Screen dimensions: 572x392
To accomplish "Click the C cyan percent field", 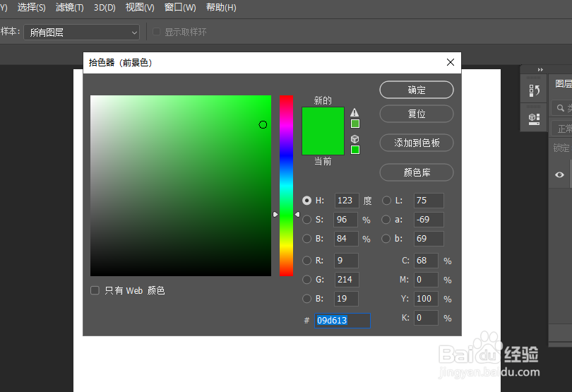I will [x=426, y=260].
